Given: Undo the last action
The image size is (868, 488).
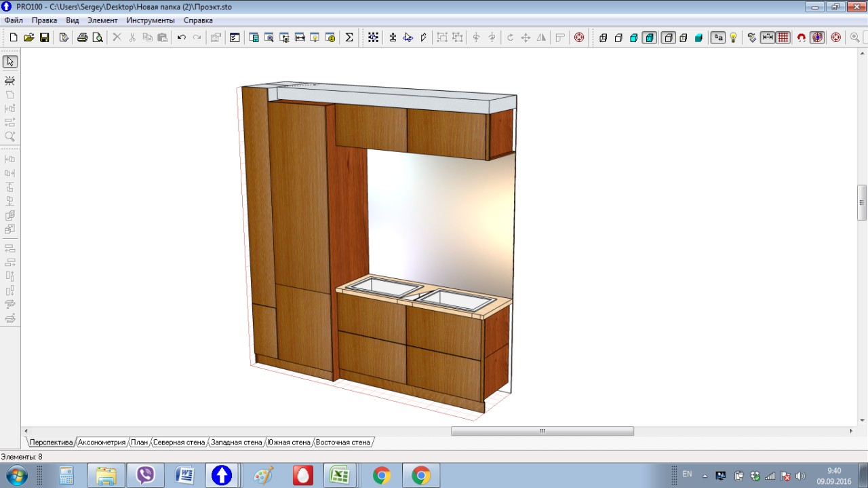Looking at the screenshot, I should (182, 37).
